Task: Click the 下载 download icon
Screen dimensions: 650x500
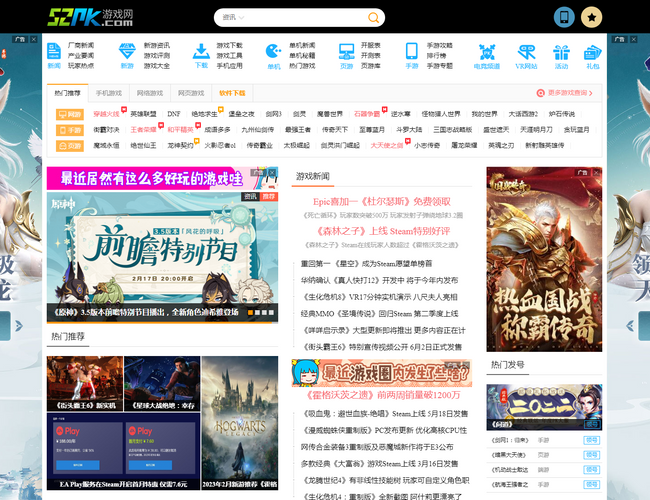Action: coord(201,54)
